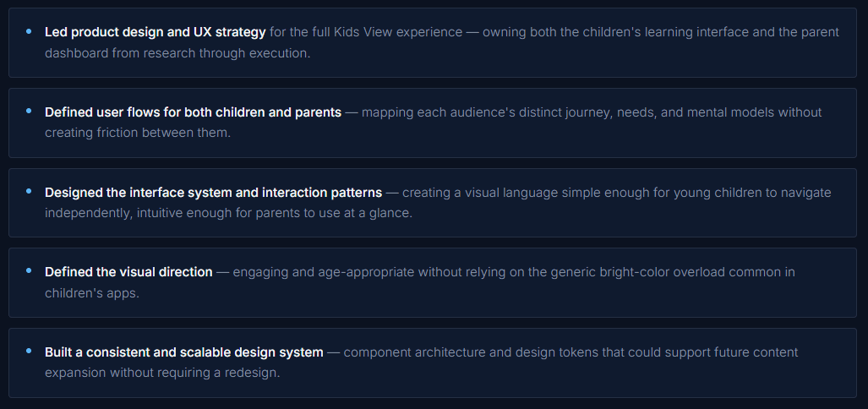Click the bullet dot beside 'Led product design'

(29, 32)
